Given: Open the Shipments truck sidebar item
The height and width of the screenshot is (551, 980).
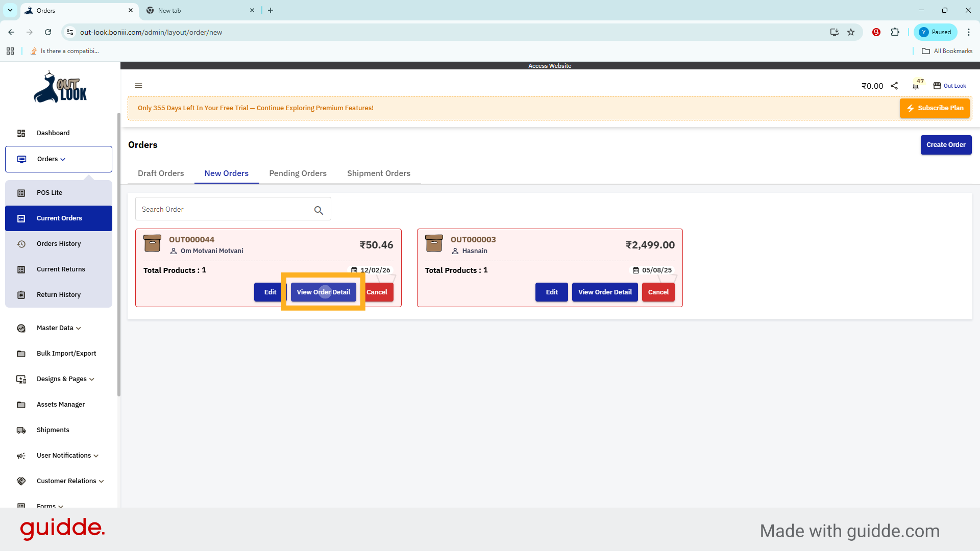Looking at the screenshot, I should click(53, 430).
